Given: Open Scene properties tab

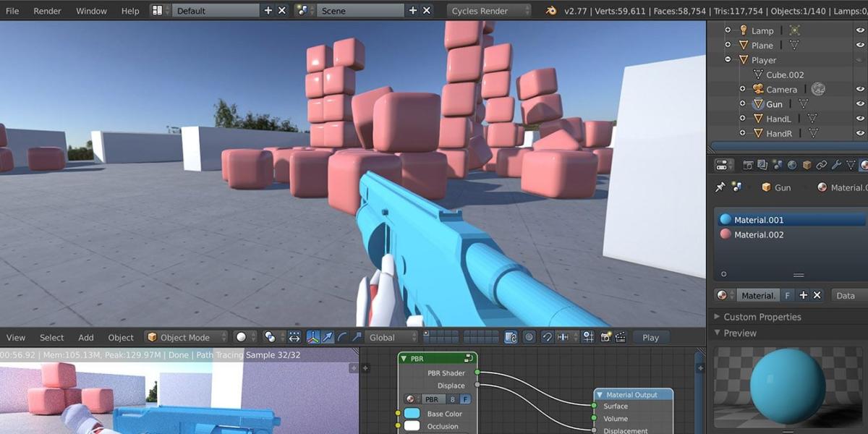Looking at the screenshot, I should point(778,165).
